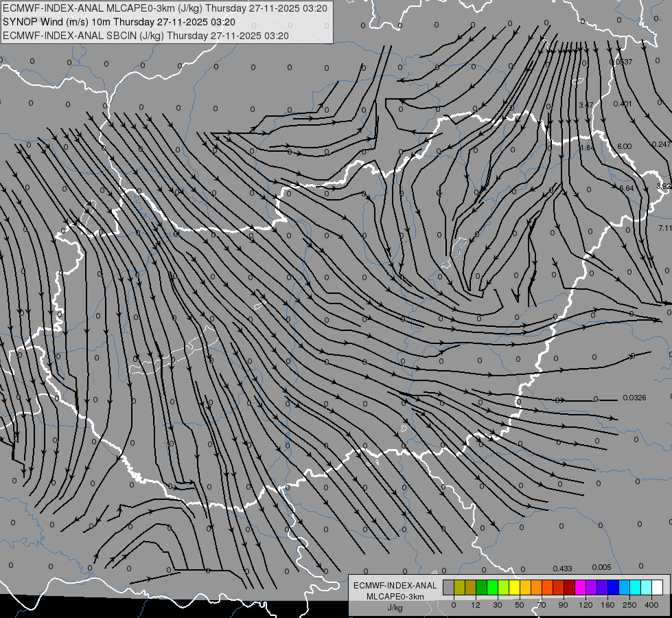Viewport: 672px width, 618px height.
Task: Click the map value 0.0326
Action: 634,398
